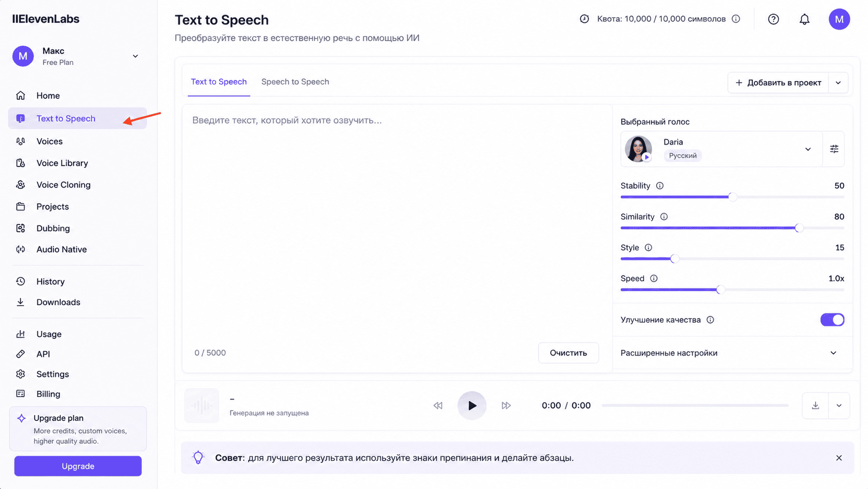The height and width of the screenshot is (489, 868).
Task: Open voice settings sliders icon
Action: click(834, 149)
